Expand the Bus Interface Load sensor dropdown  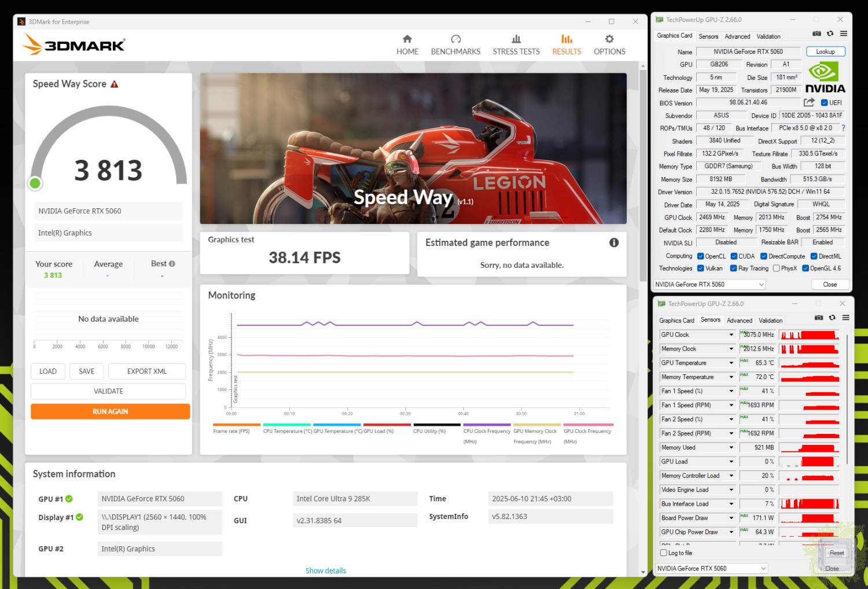pos(731,504)
